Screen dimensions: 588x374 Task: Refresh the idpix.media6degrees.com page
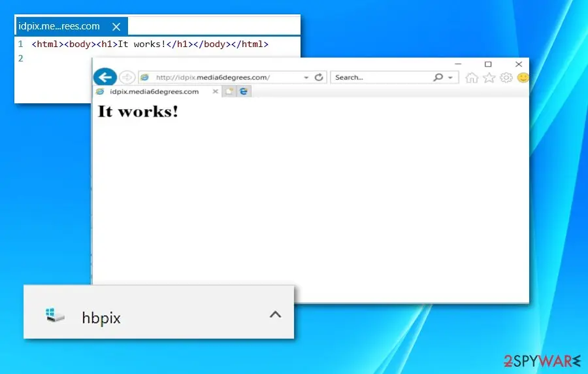click(x=319, y=77)
